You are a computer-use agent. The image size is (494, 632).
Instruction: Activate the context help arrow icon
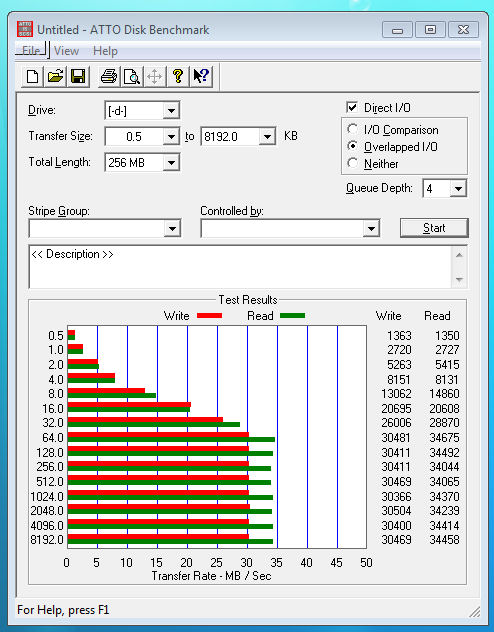(201, 76)
